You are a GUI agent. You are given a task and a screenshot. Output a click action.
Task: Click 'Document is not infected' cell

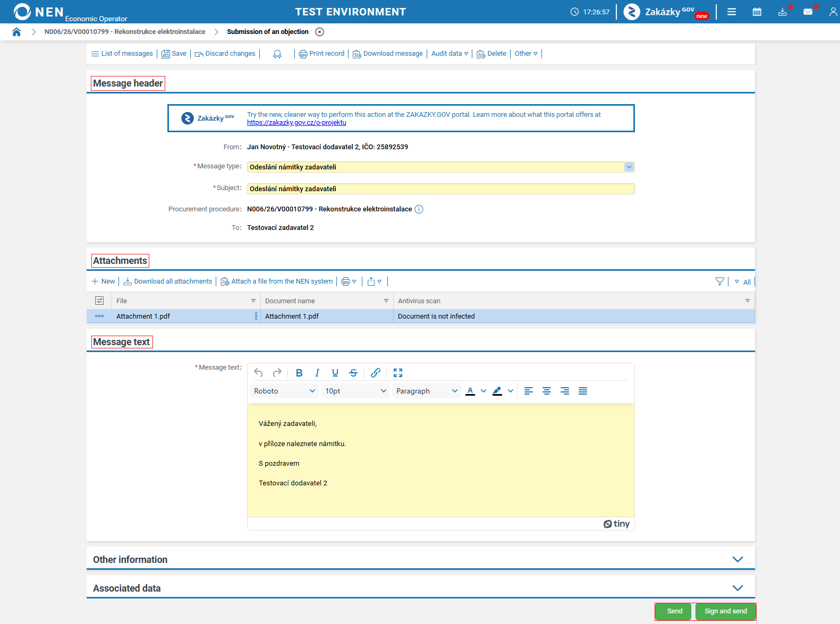tap(436, 316)
